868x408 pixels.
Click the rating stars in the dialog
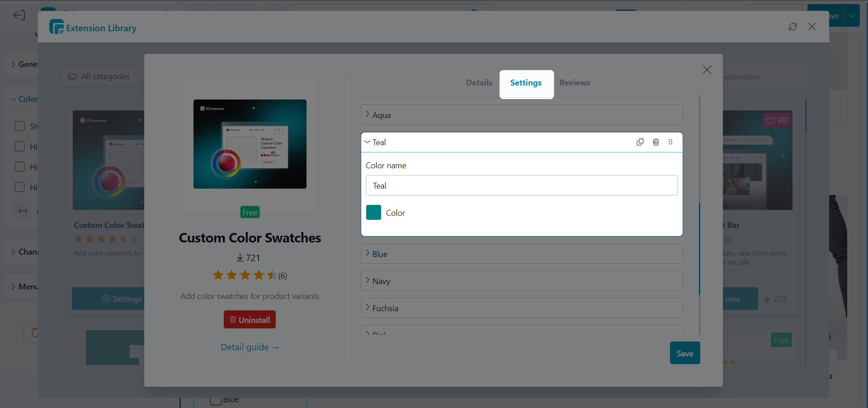pos(245,275)
